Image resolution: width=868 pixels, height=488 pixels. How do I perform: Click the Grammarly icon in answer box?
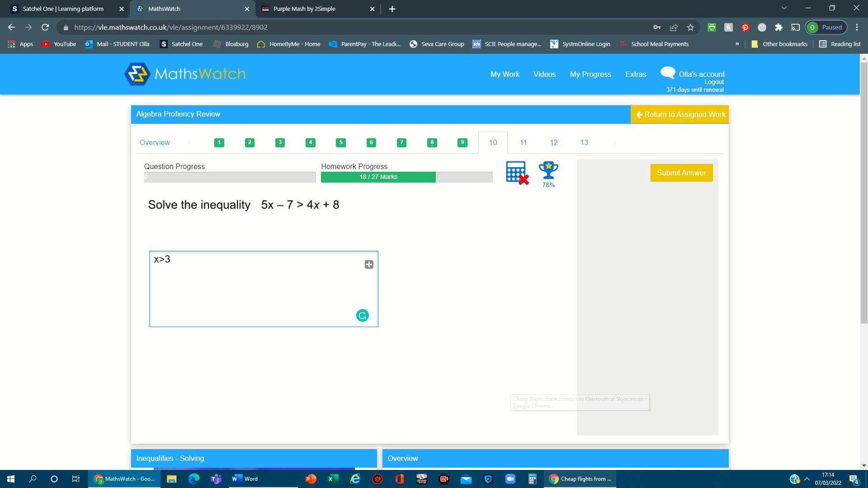(362, 315)
